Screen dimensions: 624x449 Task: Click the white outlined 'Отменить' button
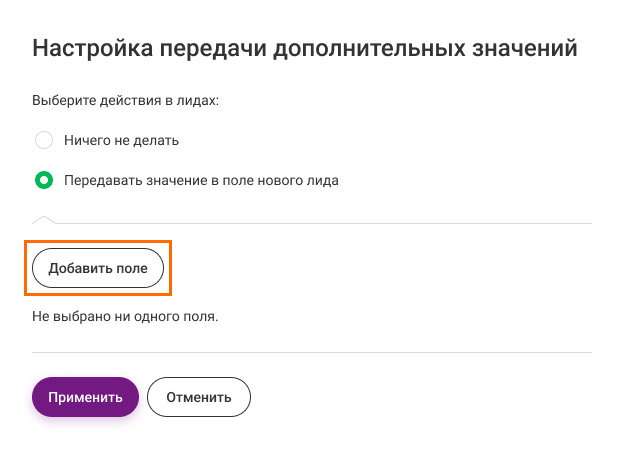pos(199,397)
